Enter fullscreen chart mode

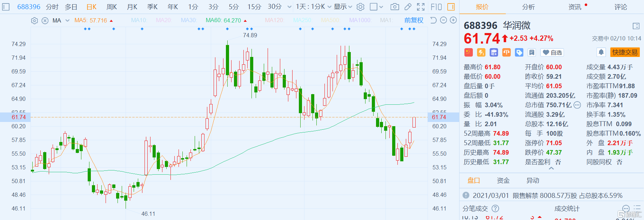pos(421,7)
